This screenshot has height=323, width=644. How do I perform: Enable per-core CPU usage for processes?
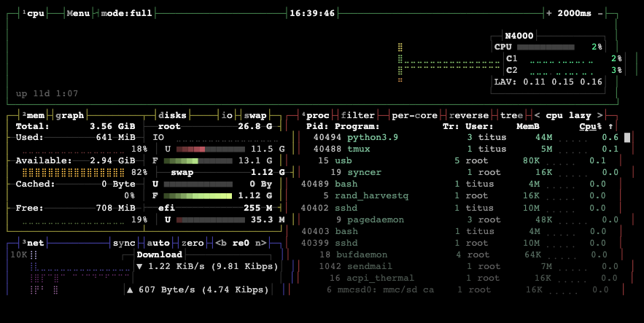pos(415,115)
